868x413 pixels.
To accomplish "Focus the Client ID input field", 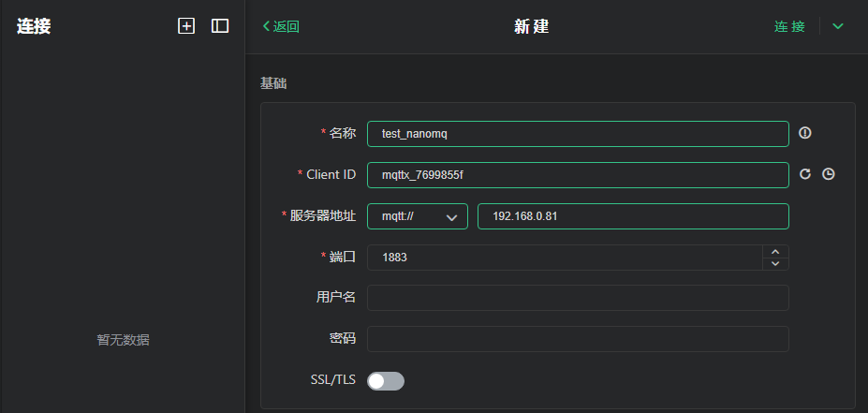I will [x=578, y=175].
